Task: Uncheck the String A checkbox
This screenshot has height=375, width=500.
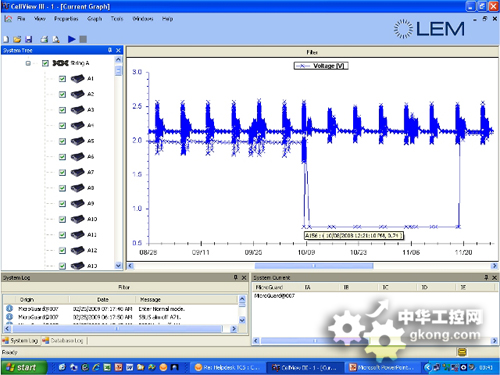Action: tap(45, 63)
